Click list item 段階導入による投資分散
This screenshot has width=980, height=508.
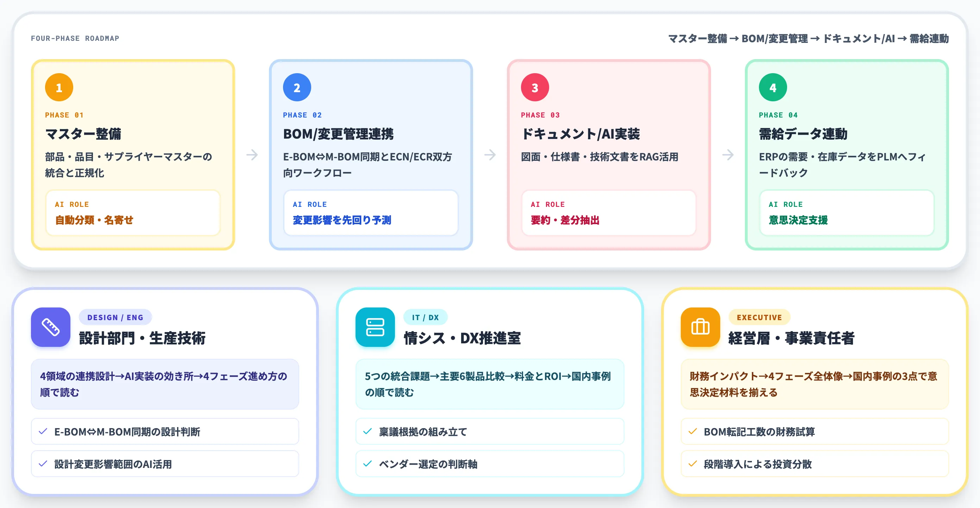815,464
